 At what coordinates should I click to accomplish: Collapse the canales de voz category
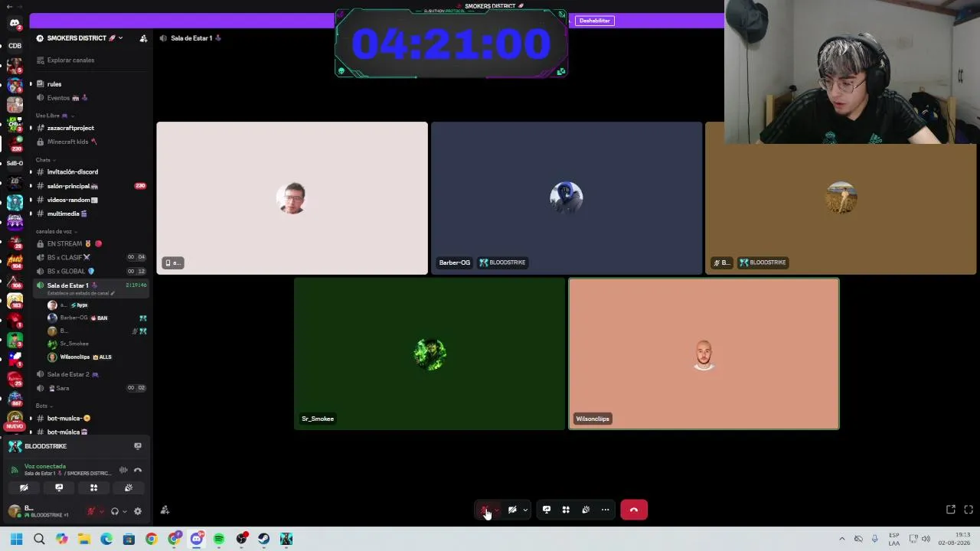pos(56,231)
